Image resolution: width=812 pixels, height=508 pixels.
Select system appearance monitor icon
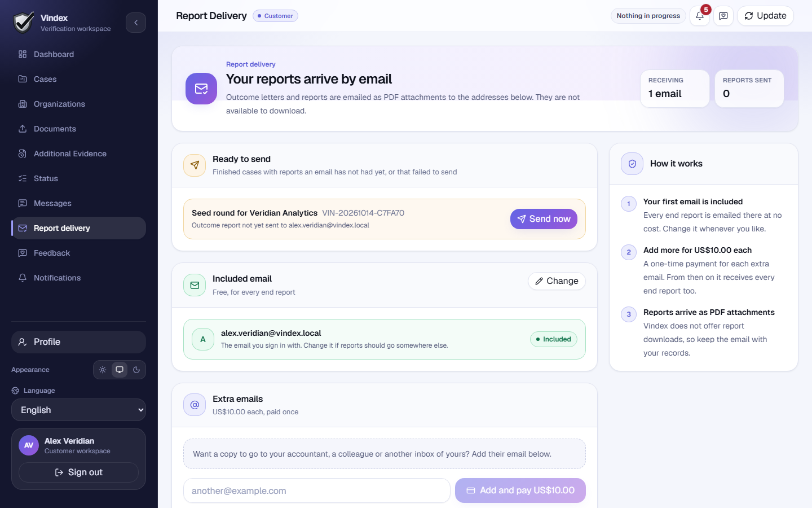click(x=120, y=370)
